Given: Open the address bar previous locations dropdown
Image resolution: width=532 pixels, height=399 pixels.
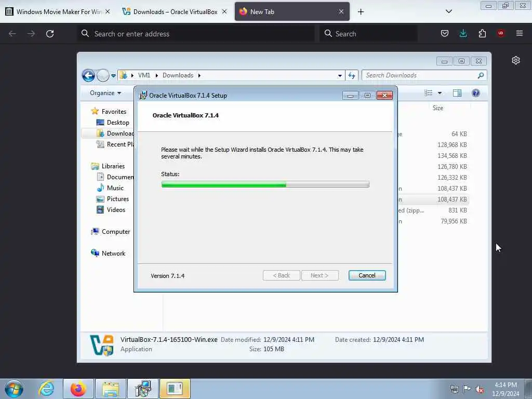Looking at the screenshot, I should click(340, 76).
